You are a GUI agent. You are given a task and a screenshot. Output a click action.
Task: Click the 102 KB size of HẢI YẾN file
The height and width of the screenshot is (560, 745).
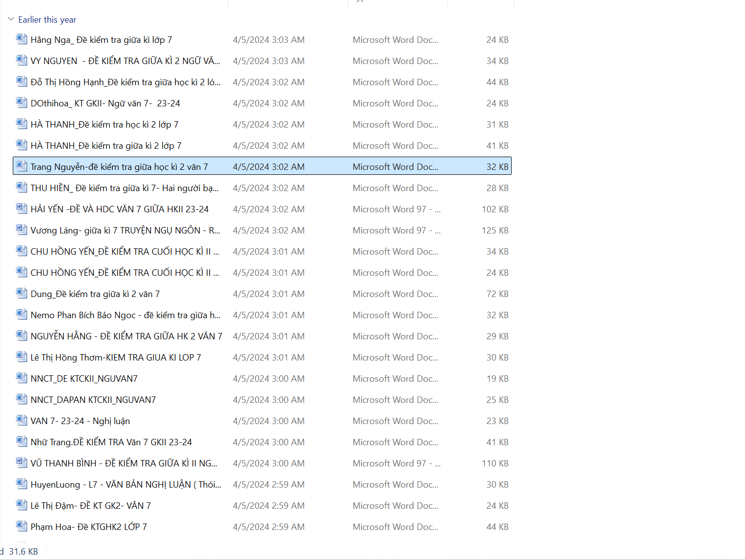pyautogui.click(x=495, y=209)
